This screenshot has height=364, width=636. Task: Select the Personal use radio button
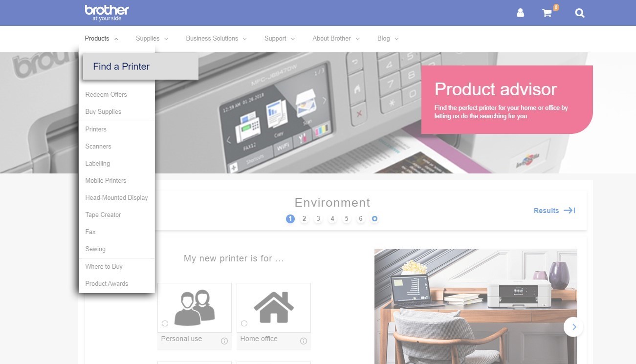(x=165, y=323)
